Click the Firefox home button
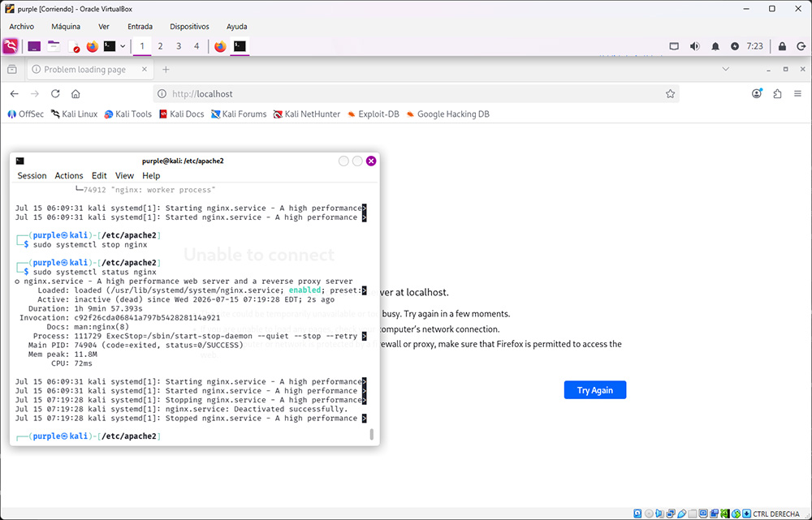This screenshot has width=812, height=520. 76,93
